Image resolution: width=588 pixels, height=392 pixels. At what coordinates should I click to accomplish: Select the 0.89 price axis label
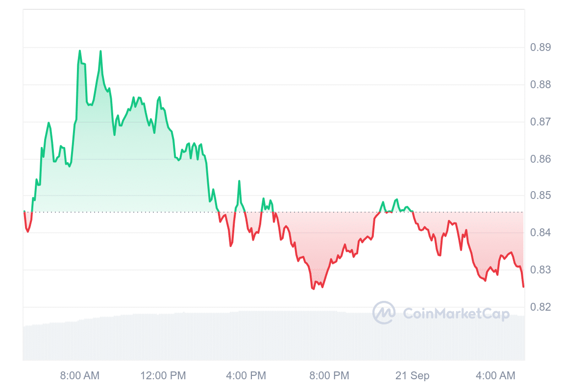[540, 48]
